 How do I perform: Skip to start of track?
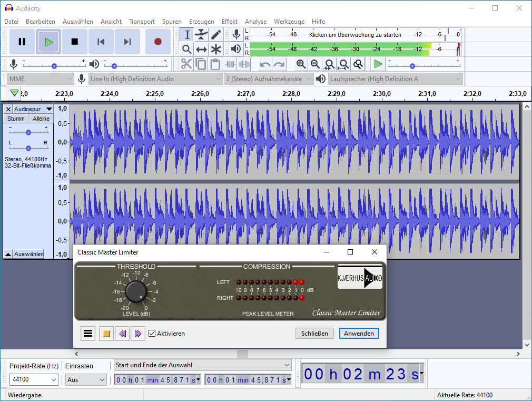click(101, 42)
